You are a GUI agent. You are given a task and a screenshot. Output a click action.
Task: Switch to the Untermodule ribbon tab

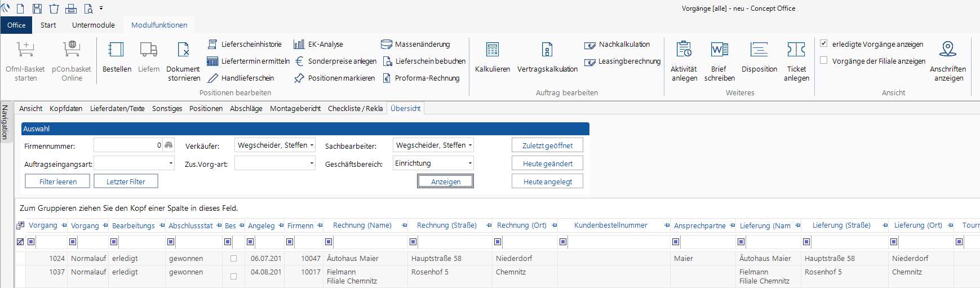click(x=94, y=25)
